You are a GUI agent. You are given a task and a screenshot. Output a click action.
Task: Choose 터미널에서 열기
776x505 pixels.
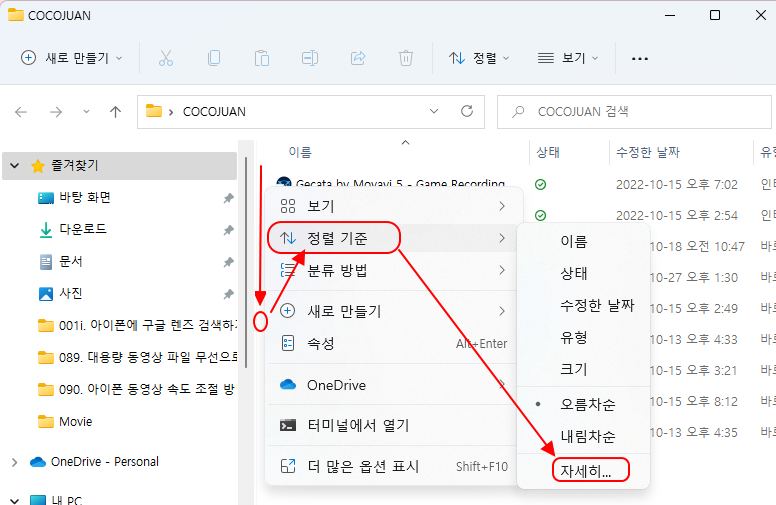pyautogui.click(x=394, y=425)
